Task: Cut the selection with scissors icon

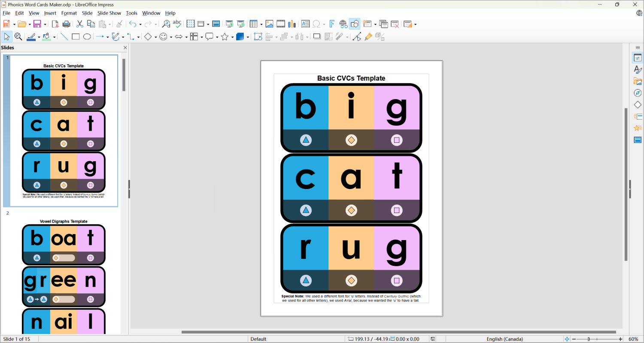Action: [x=79, y=24]
